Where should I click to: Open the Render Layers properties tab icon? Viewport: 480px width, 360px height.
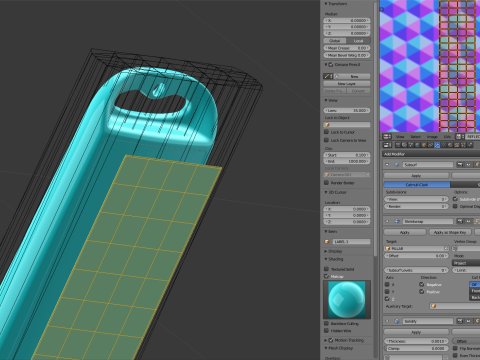404,145
